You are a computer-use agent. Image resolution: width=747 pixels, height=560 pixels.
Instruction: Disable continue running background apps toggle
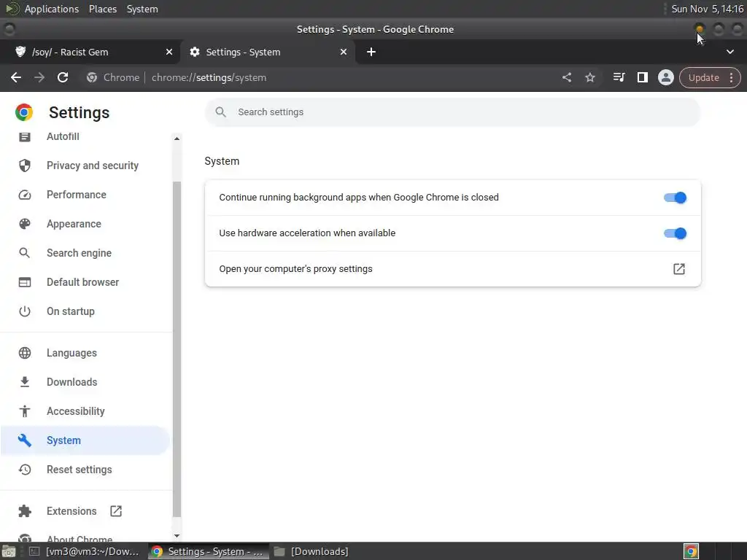click(x=675, y=198)
